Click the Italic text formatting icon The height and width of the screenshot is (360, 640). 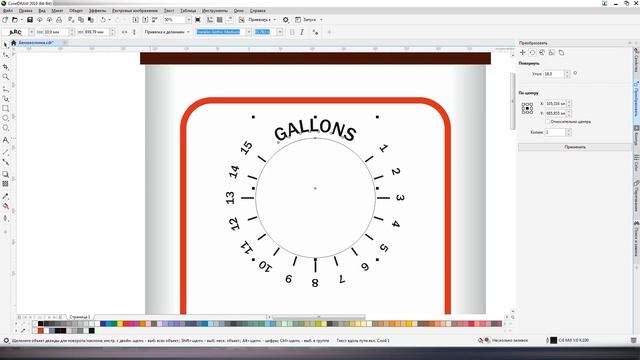[x=302, y=32]
